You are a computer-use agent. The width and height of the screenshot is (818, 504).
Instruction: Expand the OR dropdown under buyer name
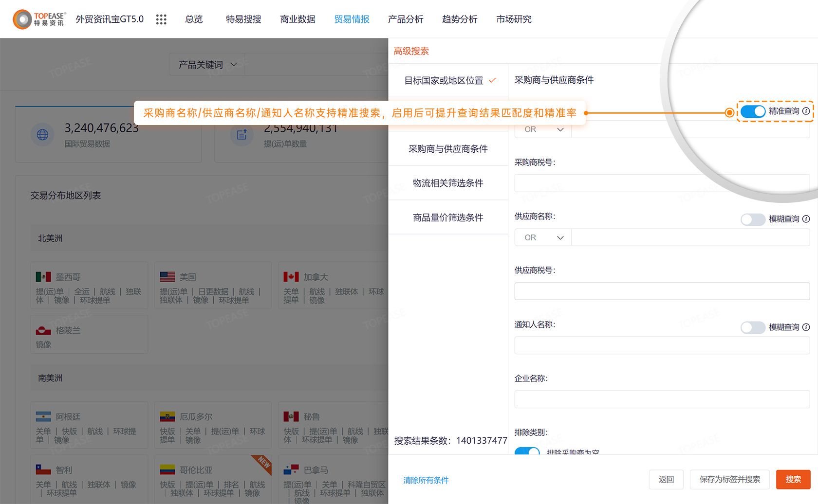coord(543,129)
